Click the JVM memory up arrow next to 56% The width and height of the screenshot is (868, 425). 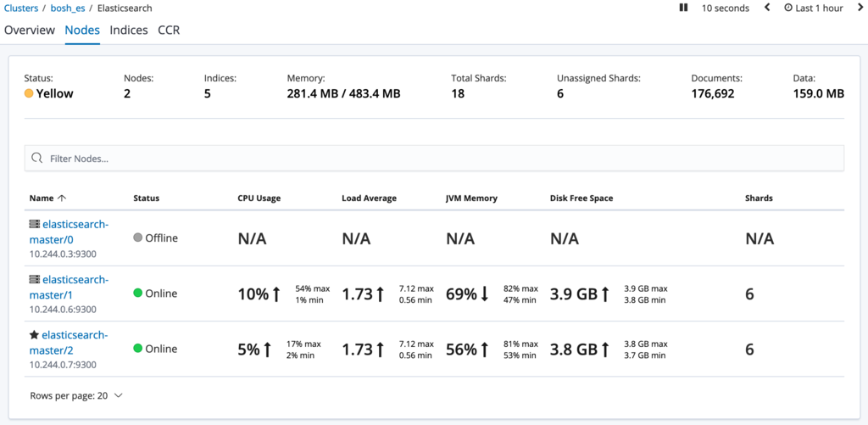click(x=484, y=350)
